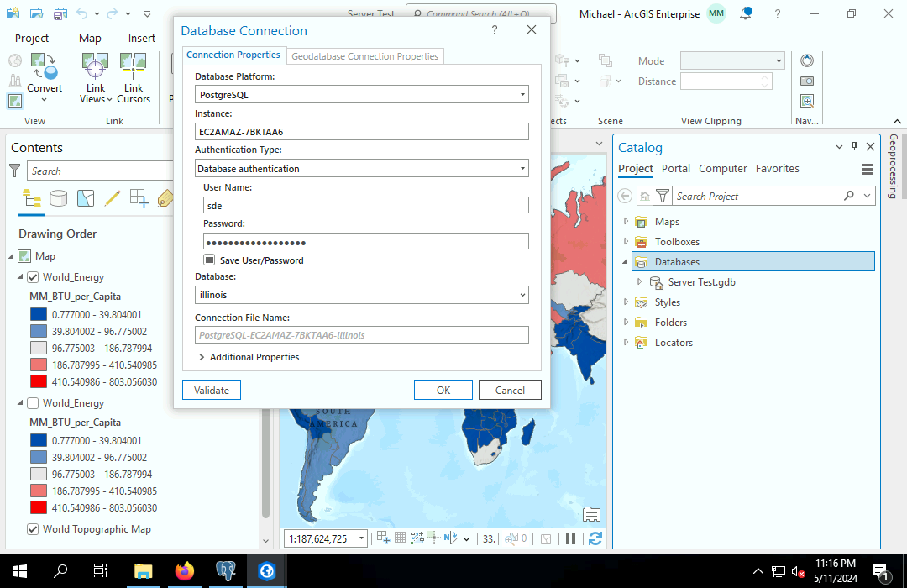Expand the Maps node in Catalog
The image size is (907, 588).
tap(626, 221)
